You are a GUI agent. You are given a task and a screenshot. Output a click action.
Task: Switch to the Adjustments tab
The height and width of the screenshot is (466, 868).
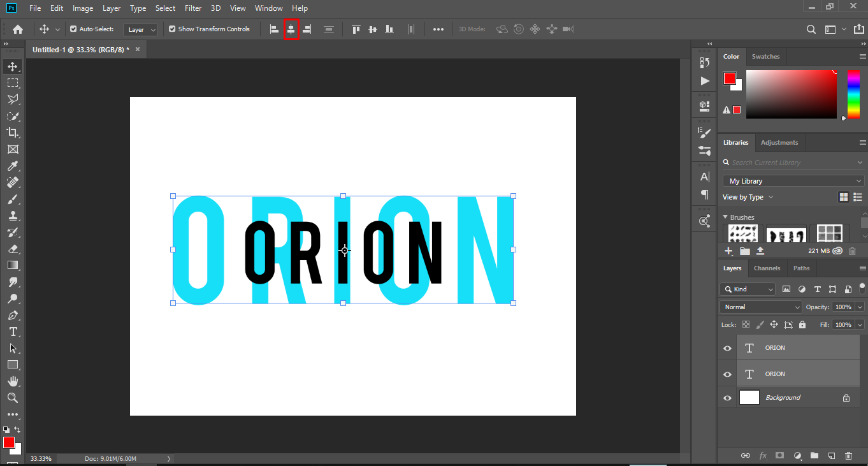tap(779, 143)
